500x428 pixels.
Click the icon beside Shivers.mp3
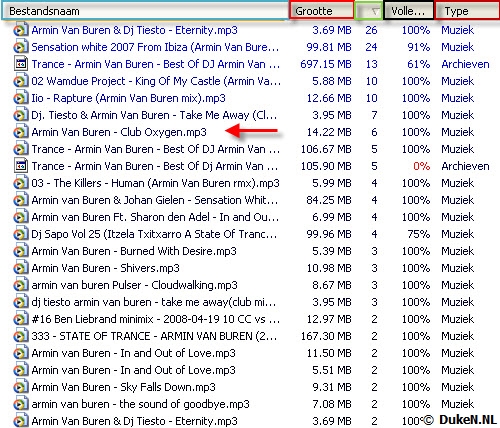coord(20,268)
